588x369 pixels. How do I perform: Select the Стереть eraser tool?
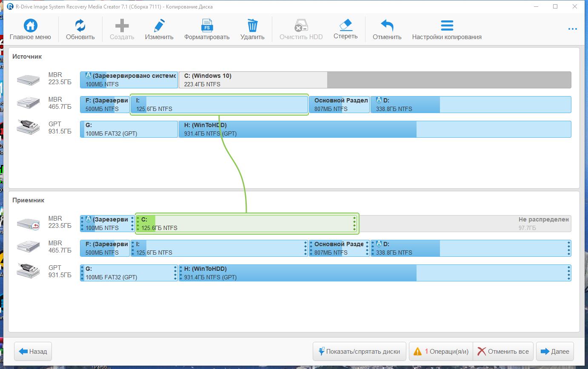coord(345,25)
